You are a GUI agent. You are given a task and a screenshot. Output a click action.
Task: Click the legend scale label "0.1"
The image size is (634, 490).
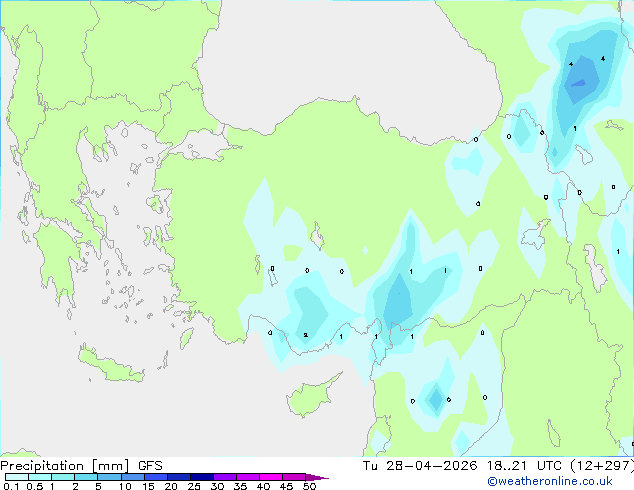pyautogui.click(x=11, y=486)
